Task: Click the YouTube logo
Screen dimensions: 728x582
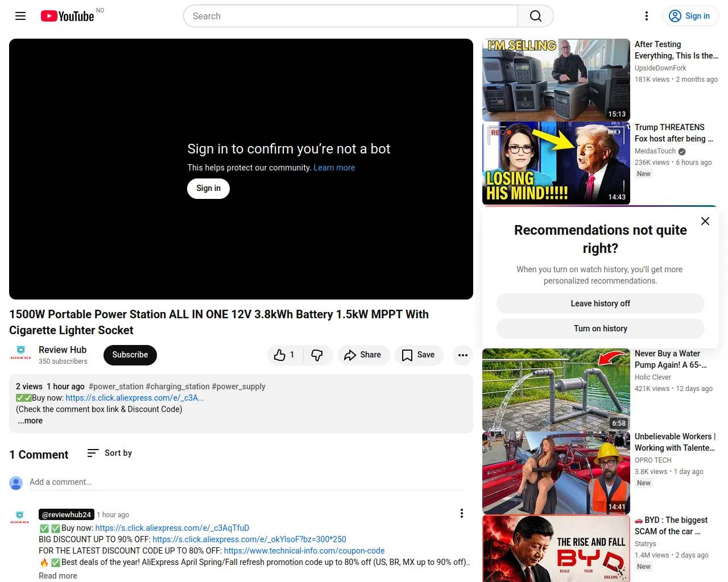Action: pyautogui.click(x=67, y=16)
